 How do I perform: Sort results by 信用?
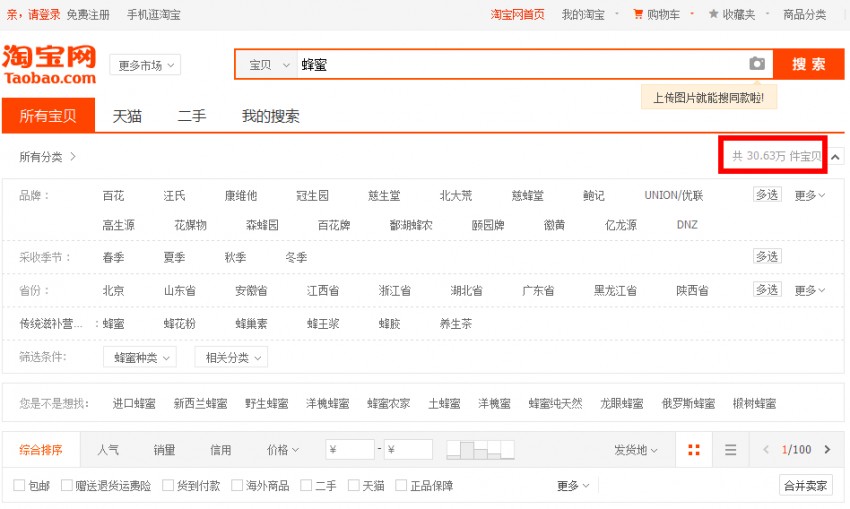click(221, 449)
